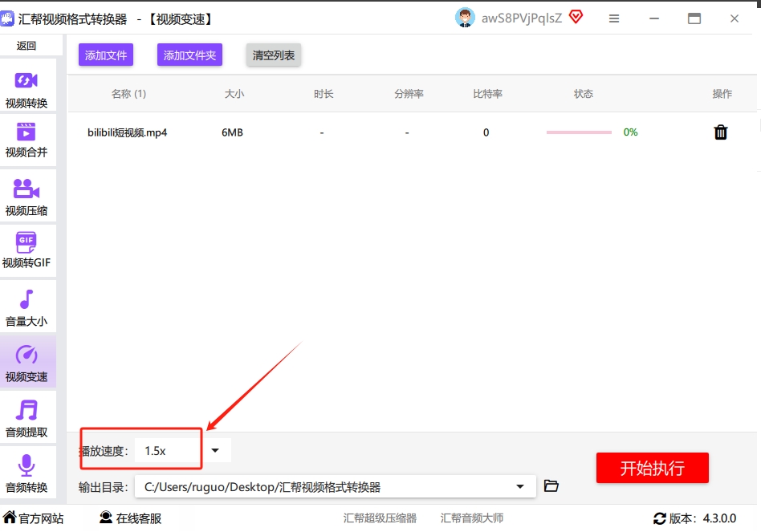The height and width of the screenshot is (532, 761).
Task: Expand the 播放速度 dropdown arrow
Action: pos(215,450)
